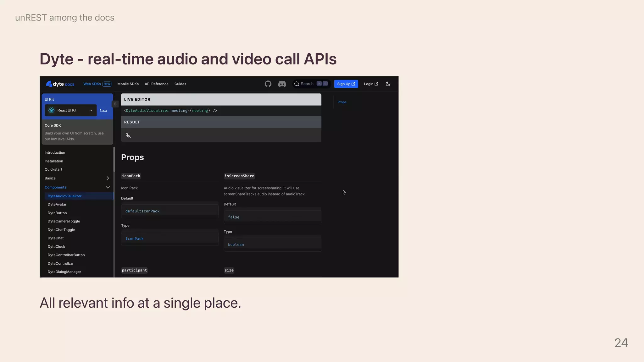Open the DyteChat component page

[56, 238]
